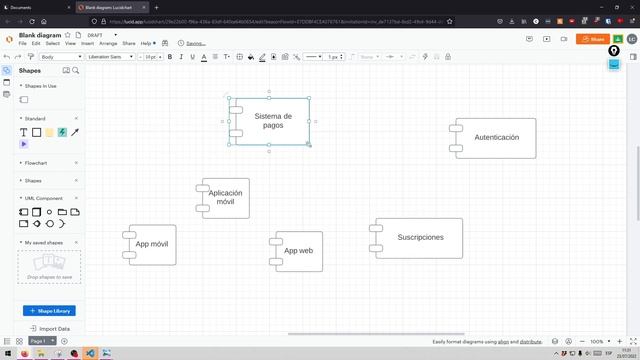
Task: Click Import Data
Action: coord(50,329)
